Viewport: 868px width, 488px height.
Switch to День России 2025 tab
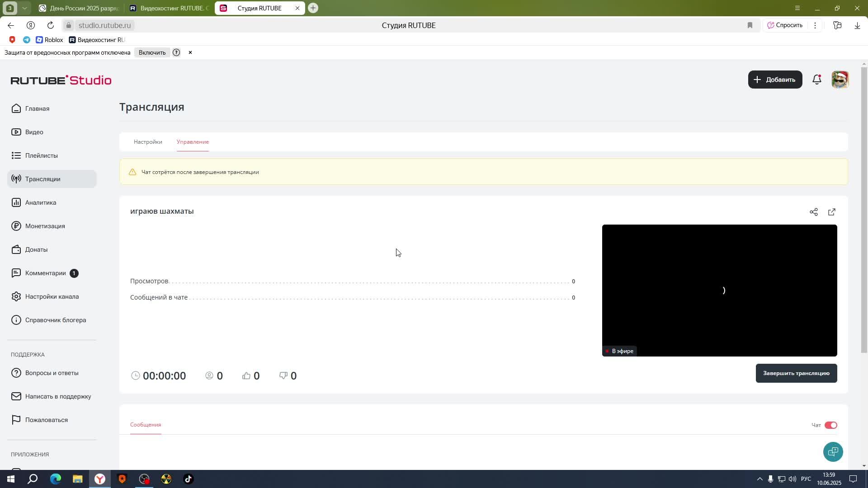(x=79, y=8)
